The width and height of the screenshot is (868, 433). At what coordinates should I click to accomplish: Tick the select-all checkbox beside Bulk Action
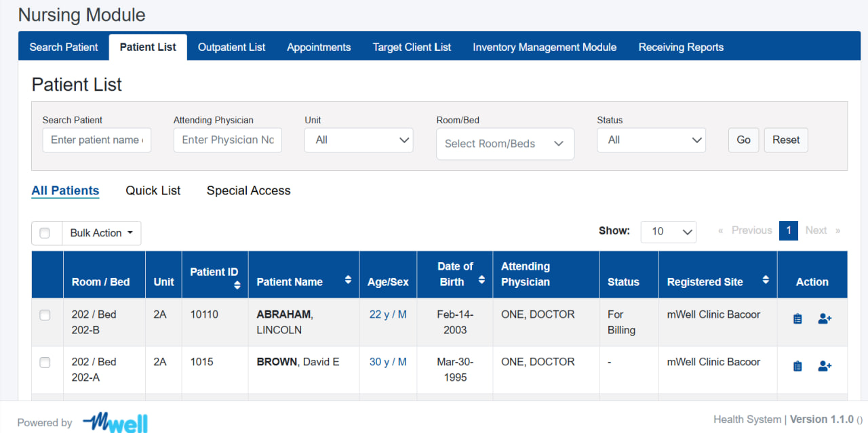pyautogui.click(x=45, y=233)
